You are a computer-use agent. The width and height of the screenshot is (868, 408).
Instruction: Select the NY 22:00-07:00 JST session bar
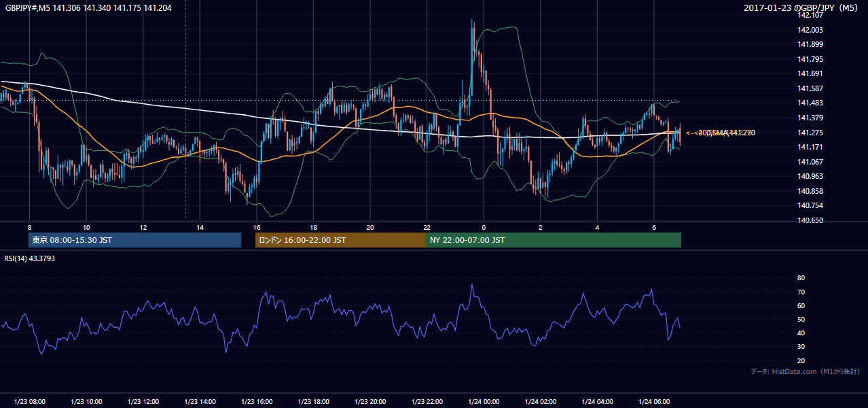click(554, 240)
